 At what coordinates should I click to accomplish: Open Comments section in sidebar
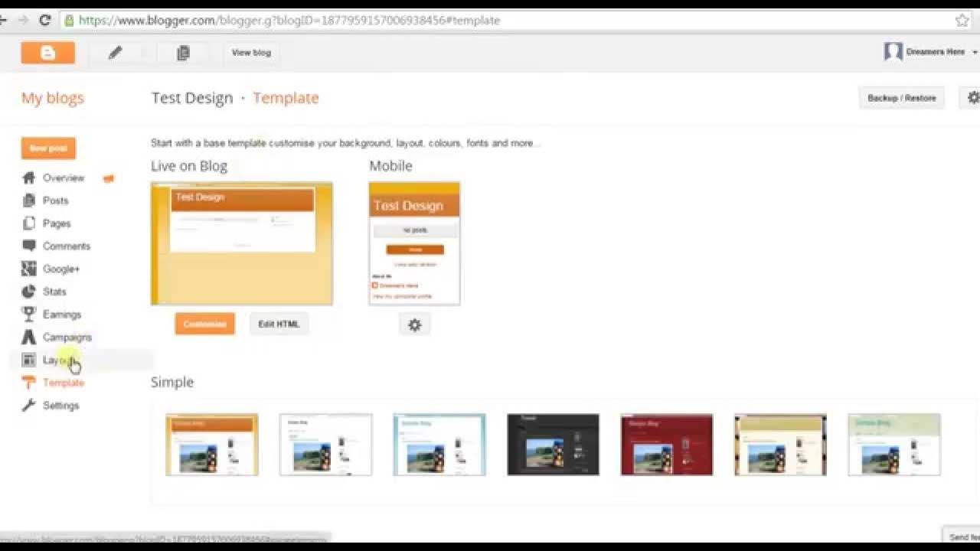coord(67,246)
